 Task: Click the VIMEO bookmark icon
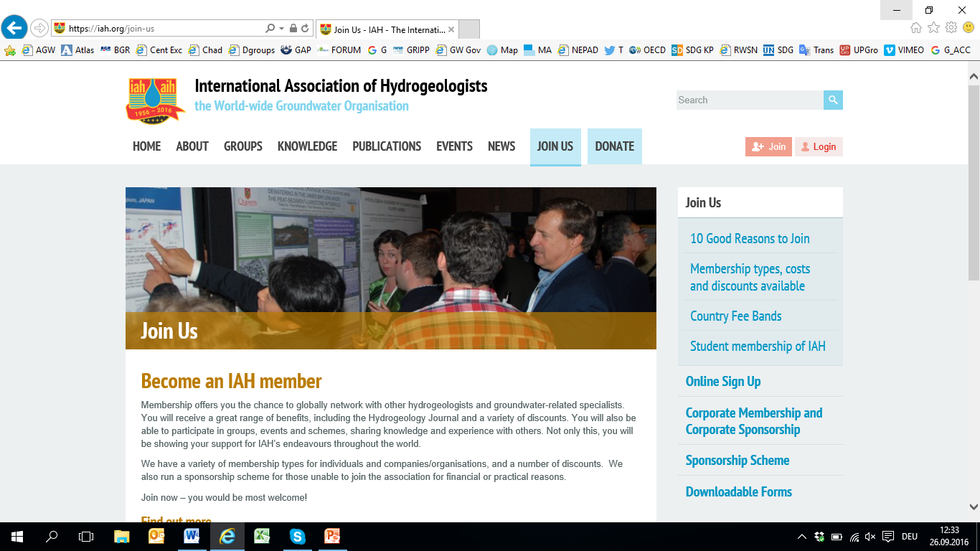[890, 50]
